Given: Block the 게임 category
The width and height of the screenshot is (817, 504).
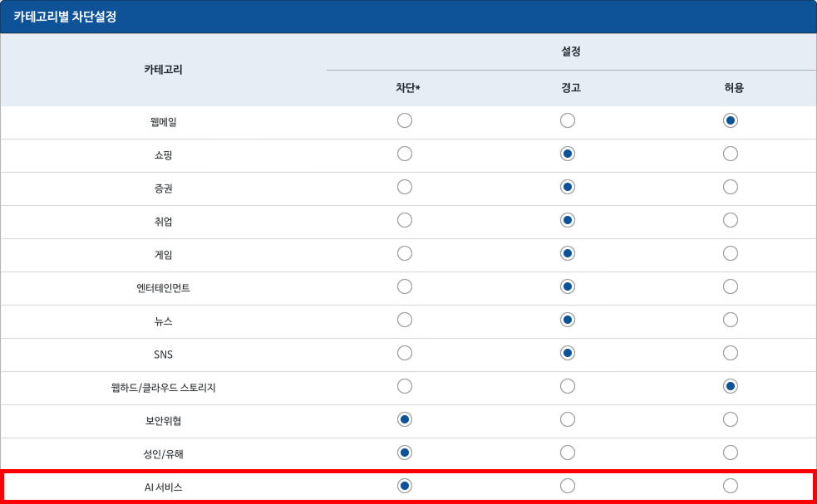Looking at the screenshot, I should point(405,252).
